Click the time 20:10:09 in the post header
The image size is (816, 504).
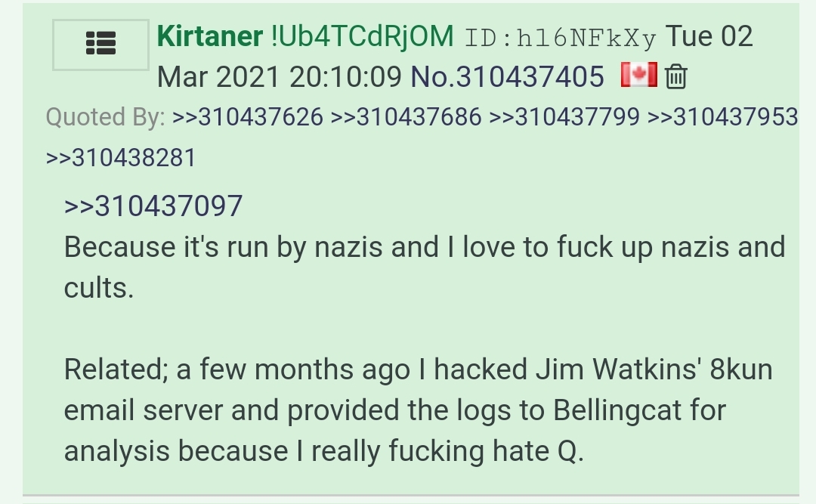pyautogui.click(x=345, y=77)
